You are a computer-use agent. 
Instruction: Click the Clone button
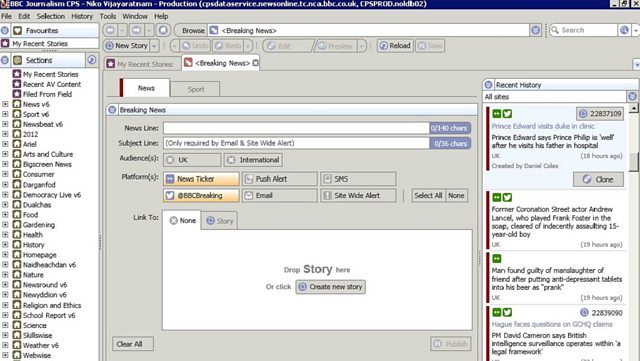point(598,179)
